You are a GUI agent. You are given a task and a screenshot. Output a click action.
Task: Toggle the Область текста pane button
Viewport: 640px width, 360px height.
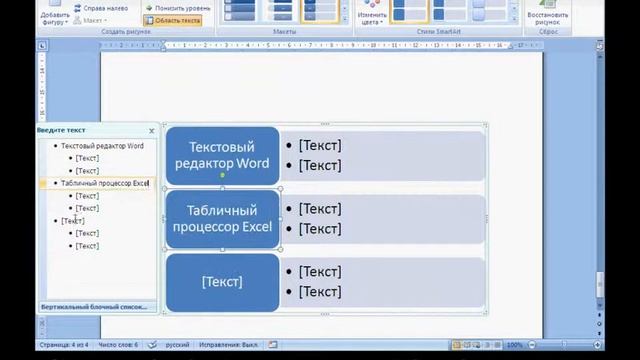click(x=173, y=20)
